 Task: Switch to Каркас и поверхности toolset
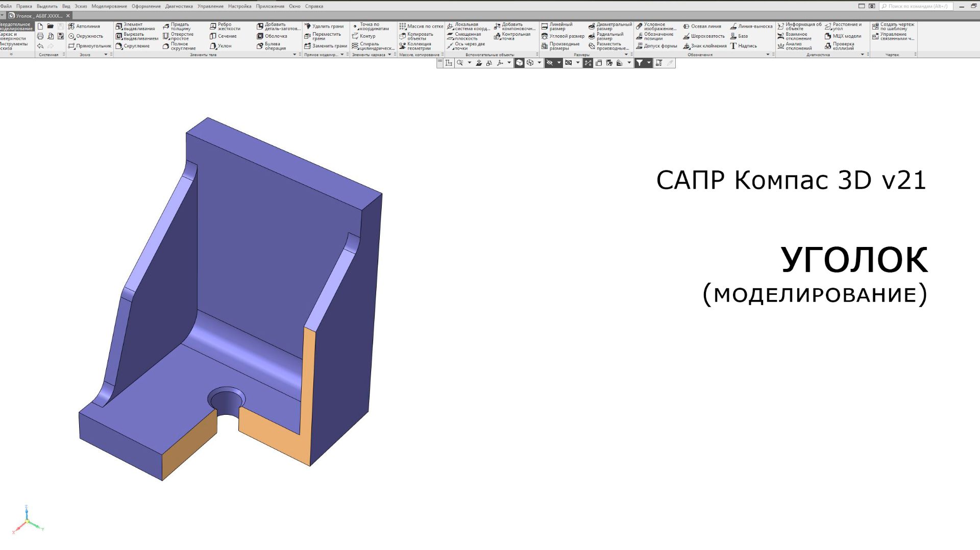pos(13,36)
